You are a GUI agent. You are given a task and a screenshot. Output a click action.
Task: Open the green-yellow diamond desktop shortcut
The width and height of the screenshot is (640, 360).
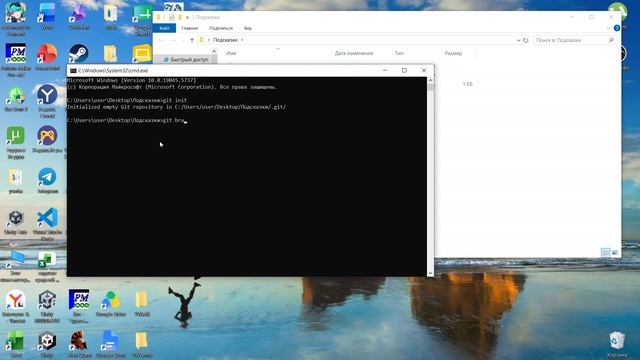(x=16, y=96)
